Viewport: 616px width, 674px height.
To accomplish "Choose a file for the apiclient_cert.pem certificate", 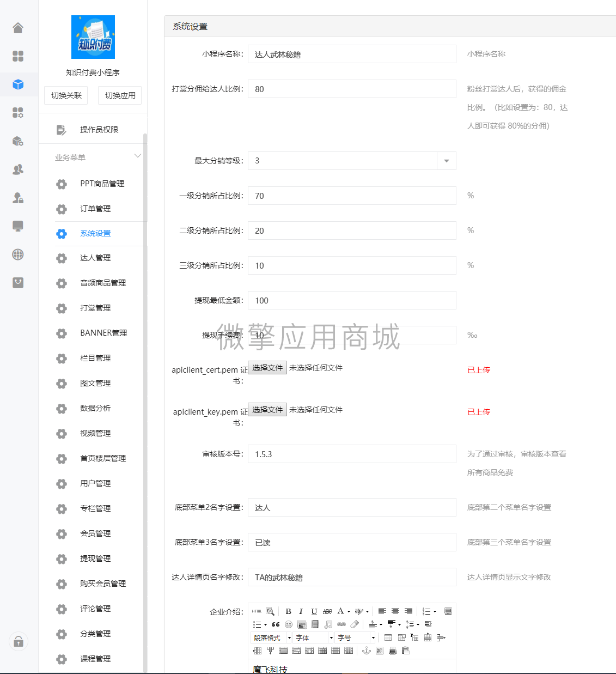I will point(267,367).
